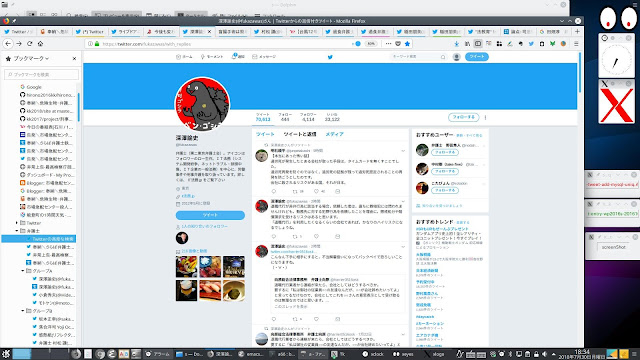Click the volume icon in system tray
This screenshot has width=640, height=360.
[544, 354]
